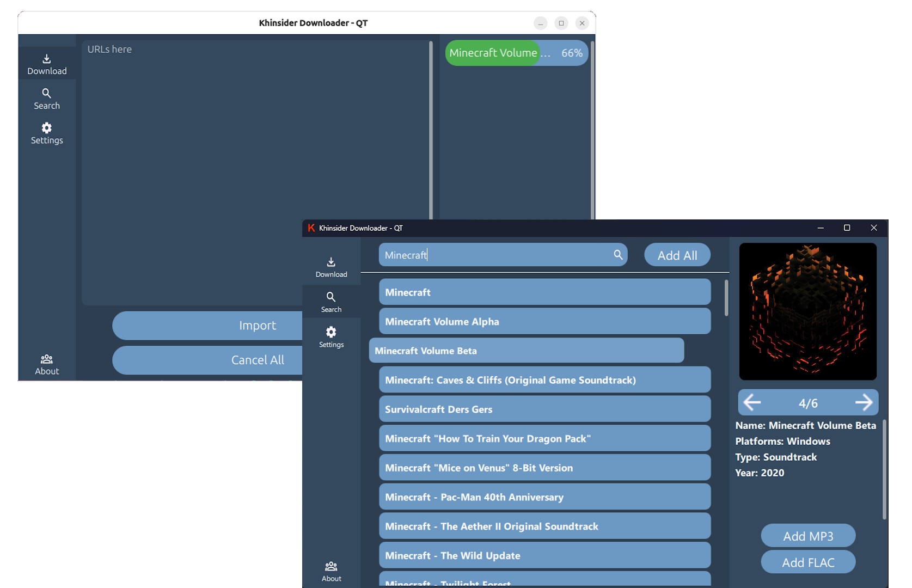912x588 pixels.
Task: Switch to the Download section in the front window
Action: click(330, 267)
